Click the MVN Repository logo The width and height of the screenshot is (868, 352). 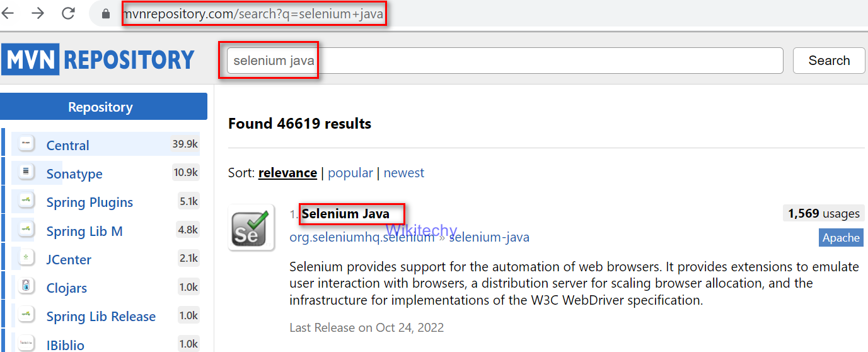98,60
